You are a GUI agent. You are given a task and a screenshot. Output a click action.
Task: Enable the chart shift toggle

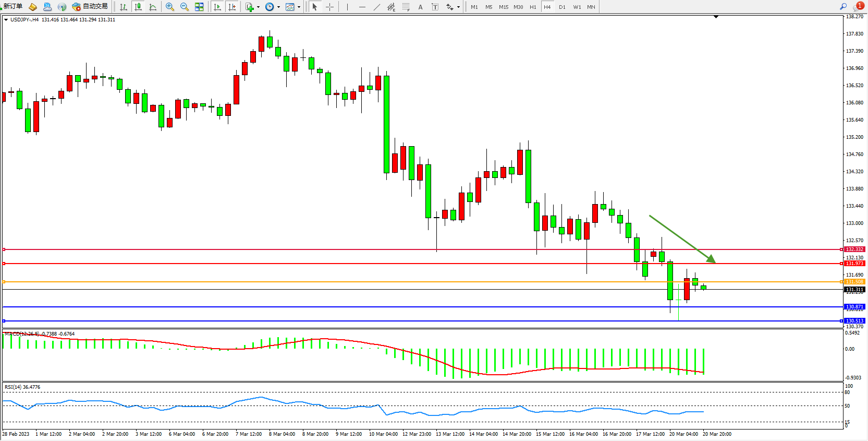(232, 7)
